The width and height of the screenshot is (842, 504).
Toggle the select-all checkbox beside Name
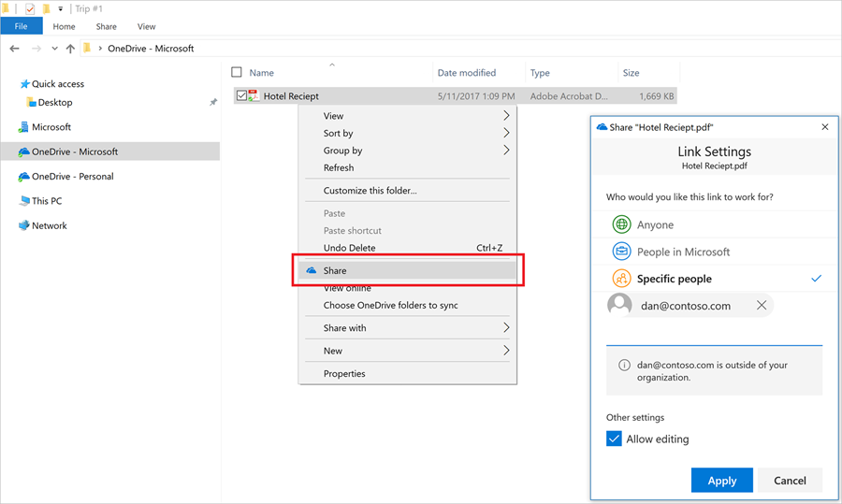pyautogui.click(x=237, y=72)
